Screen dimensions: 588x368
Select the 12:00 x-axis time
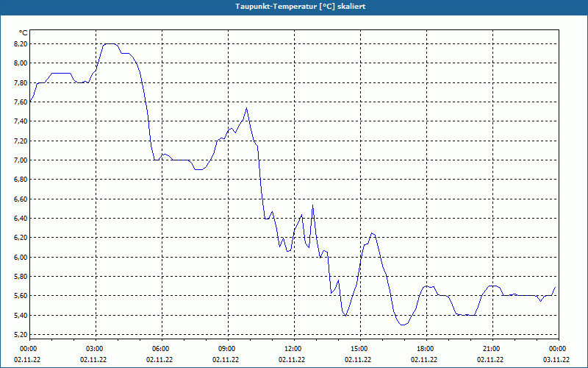point(293,349)
